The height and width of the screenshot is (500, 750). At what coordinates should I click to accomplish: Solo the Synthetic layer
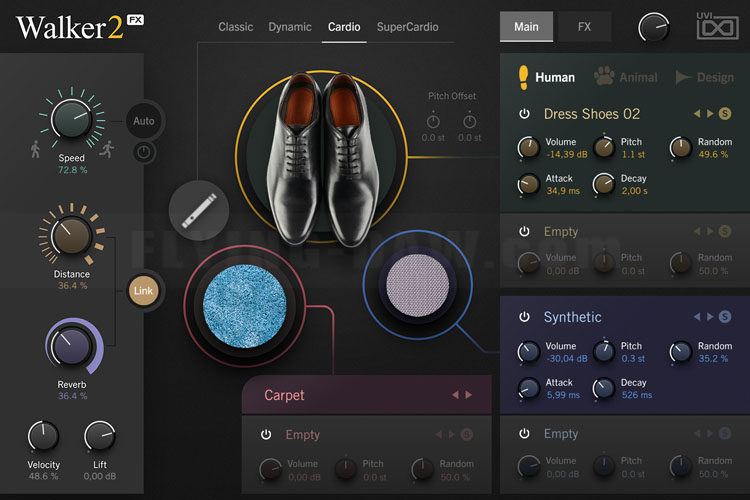point(725,317)
